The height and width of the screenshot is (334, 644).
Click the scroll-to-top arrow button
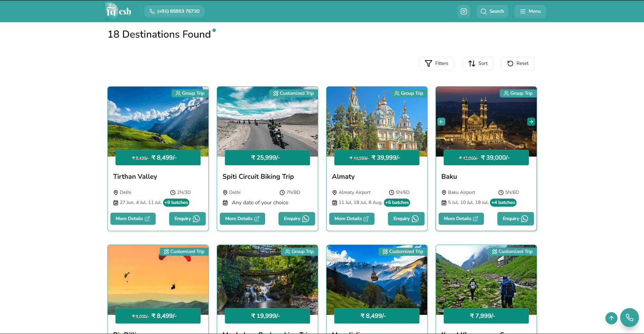point(611,318)
